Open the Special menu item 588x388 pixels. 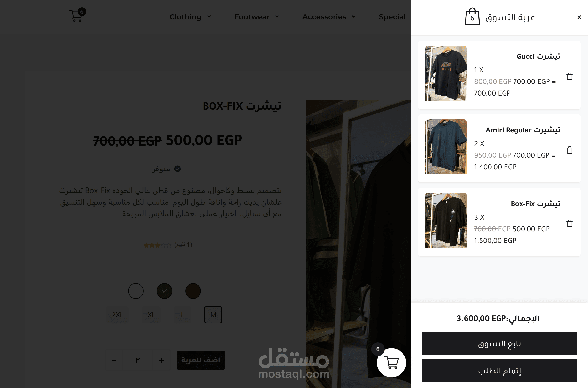click(x=392, y=17)
